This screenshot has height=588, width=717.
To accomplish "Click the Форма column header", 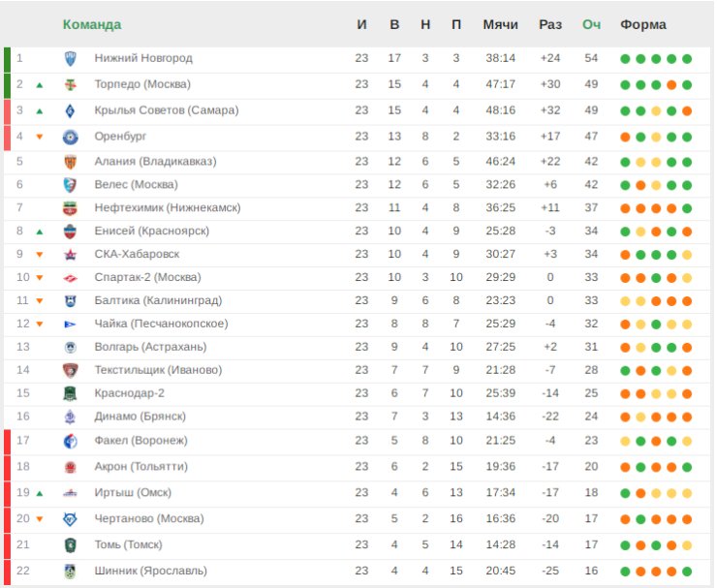I will click(643, 24).
